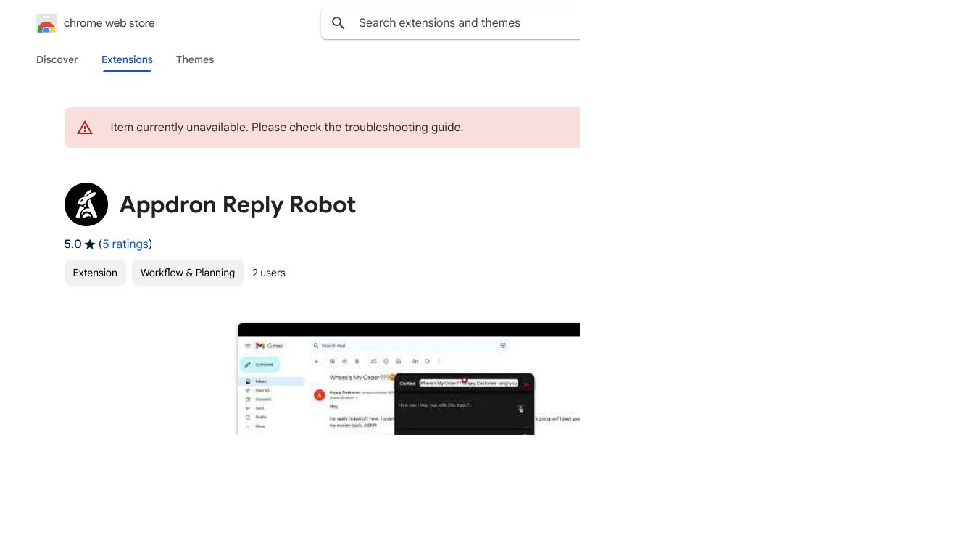The width and height of the screenshot is (980, 551).
Task: Click the Gmail search filter sliders icon
Action: pos(503,346)
